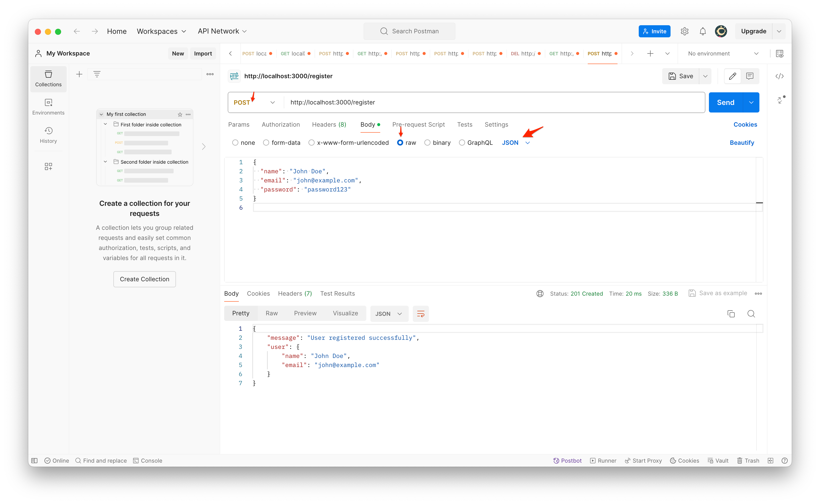Open the Pre-request Script tab
The image size is (820, 504).
419,124
